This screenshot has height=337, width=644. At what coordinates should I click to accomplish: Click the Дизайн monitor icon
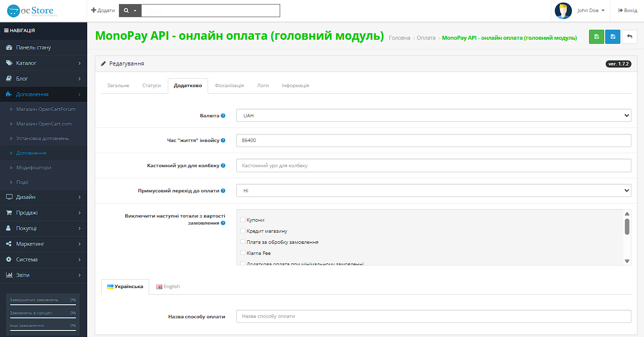9,197
